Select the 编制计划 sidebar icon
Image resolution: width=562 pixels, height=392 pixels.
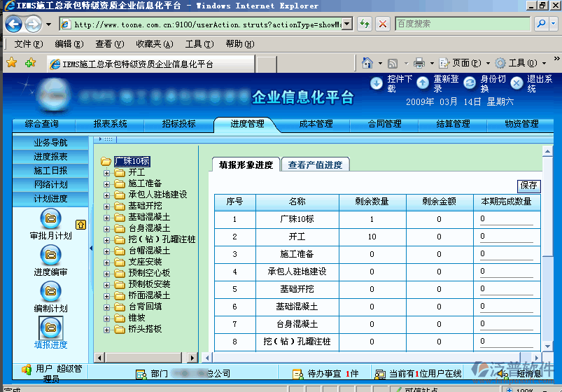coord(50,291)
